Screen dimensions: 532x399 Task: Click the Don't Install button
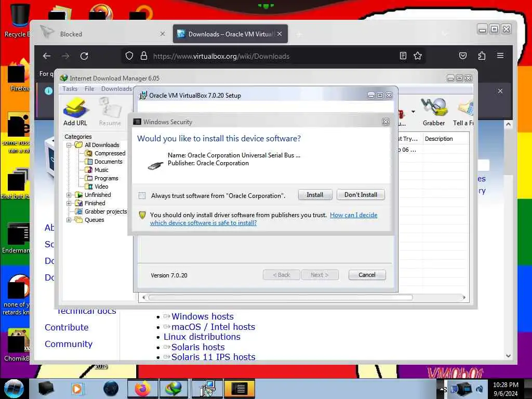point(361,195)
